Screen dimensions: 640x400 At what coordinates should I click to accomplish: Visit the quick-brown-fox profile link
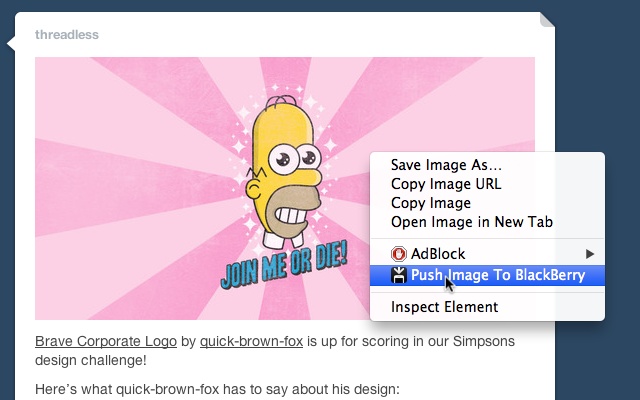pyautogui.click(x=251, y=341)
